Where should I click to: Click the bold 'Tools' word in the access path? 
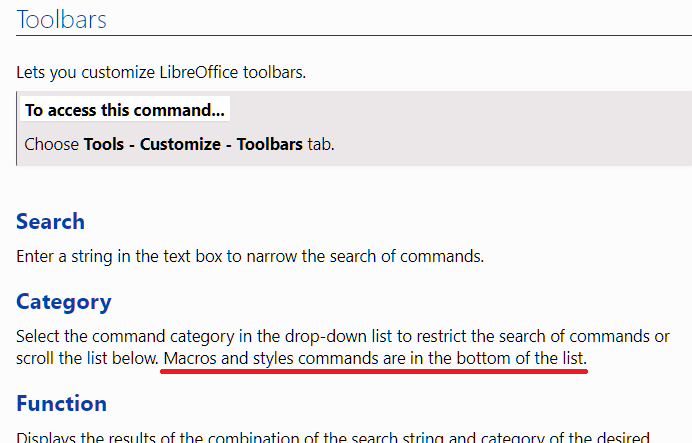tap(104, 144)
